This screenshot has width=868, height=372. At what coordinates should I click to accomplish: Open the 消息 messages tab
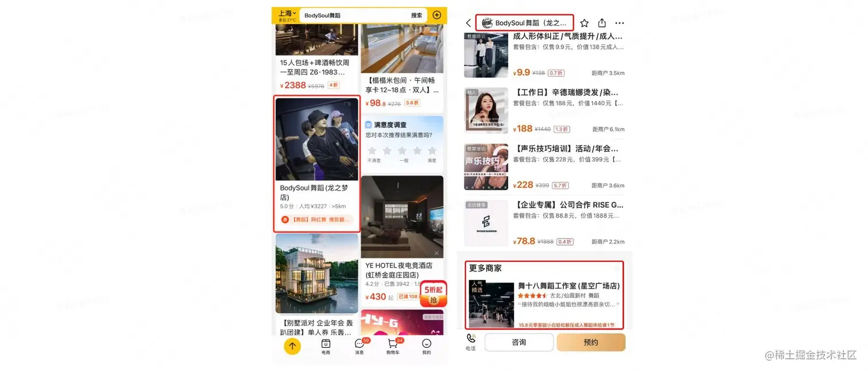click(x=359, y=346)
